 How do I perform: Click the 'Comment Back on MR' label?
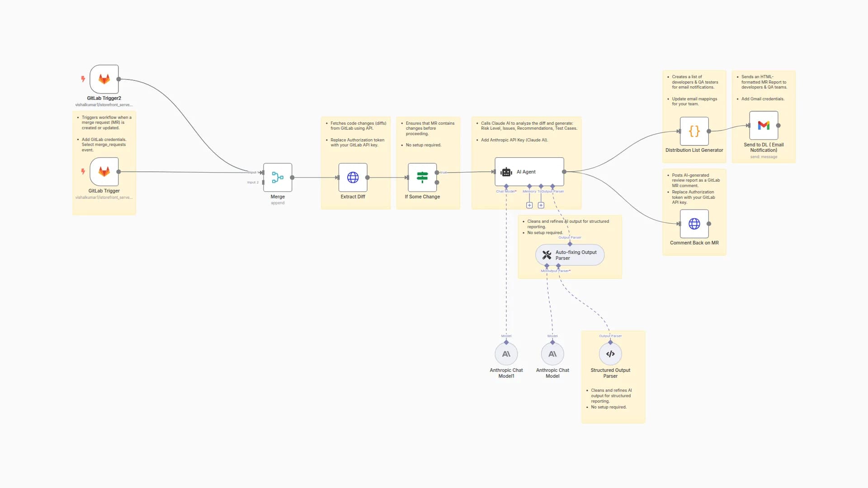[x=694, y=243]
